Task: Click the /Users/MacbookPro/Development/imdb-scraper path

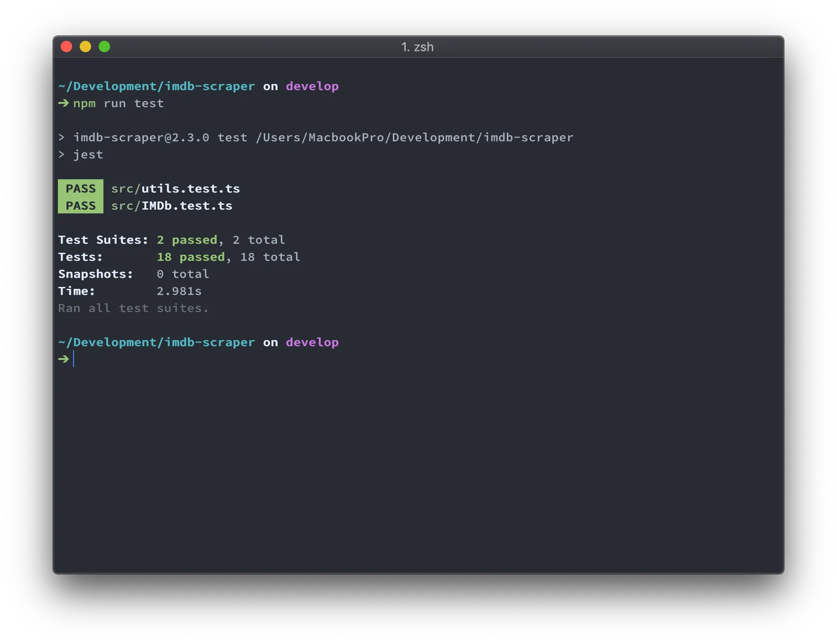Action: tap(414, 138)
